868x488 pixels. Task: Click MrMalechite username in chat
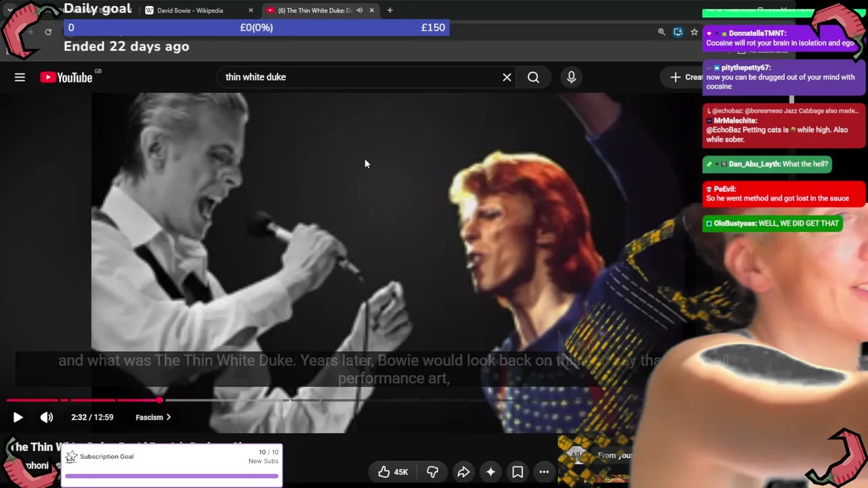pos(735,121)
